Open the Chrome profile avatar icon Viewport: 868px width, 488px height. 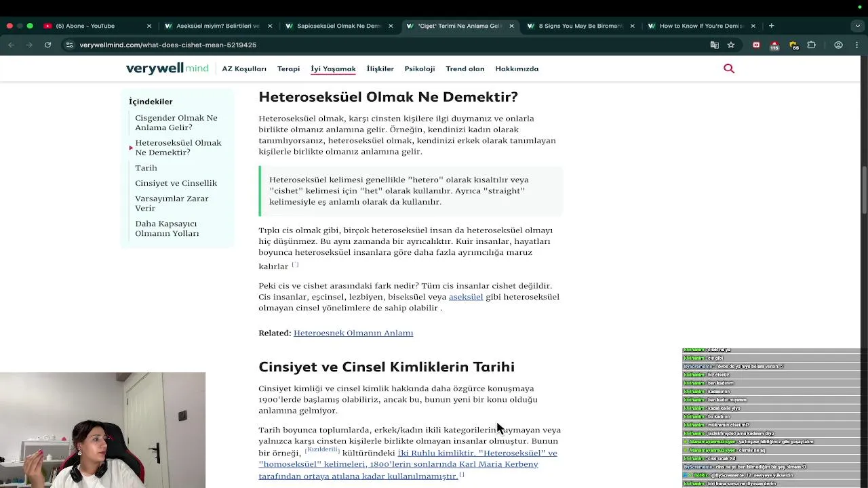[x=839, y=45]
